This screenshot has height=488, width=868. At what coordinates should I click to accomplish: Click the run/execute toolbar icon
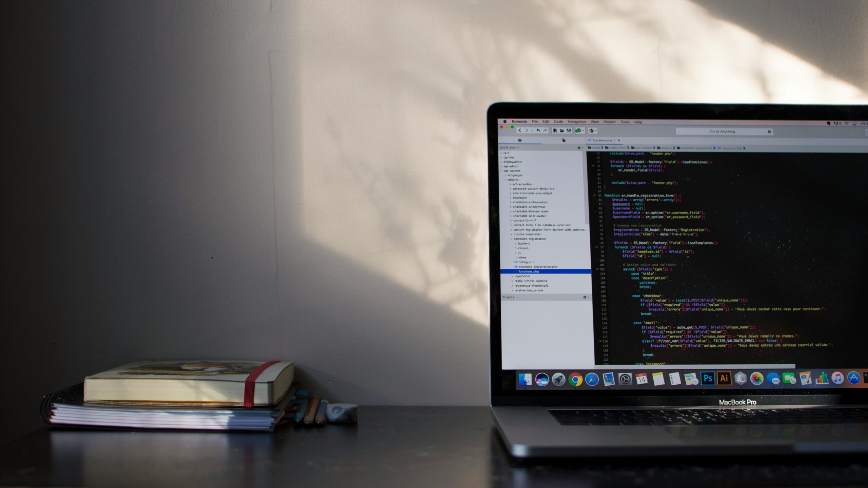576,130
